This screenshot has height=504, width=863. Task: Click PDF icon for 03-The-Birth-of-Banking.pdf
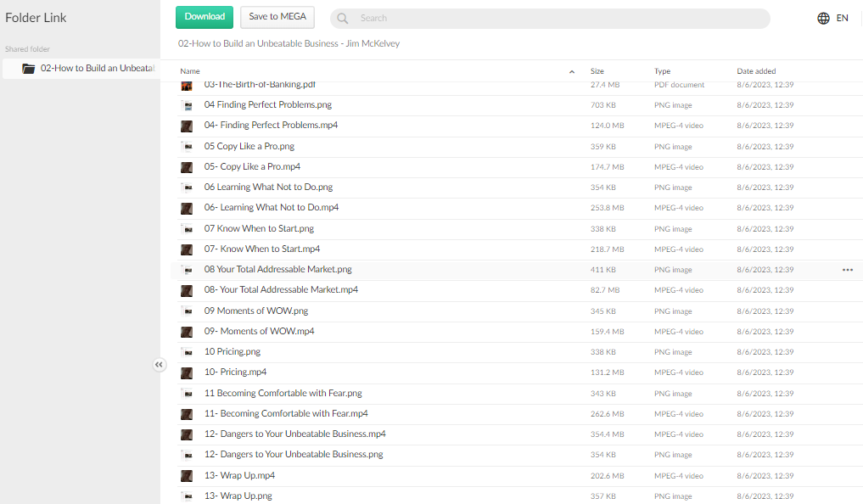186,86
